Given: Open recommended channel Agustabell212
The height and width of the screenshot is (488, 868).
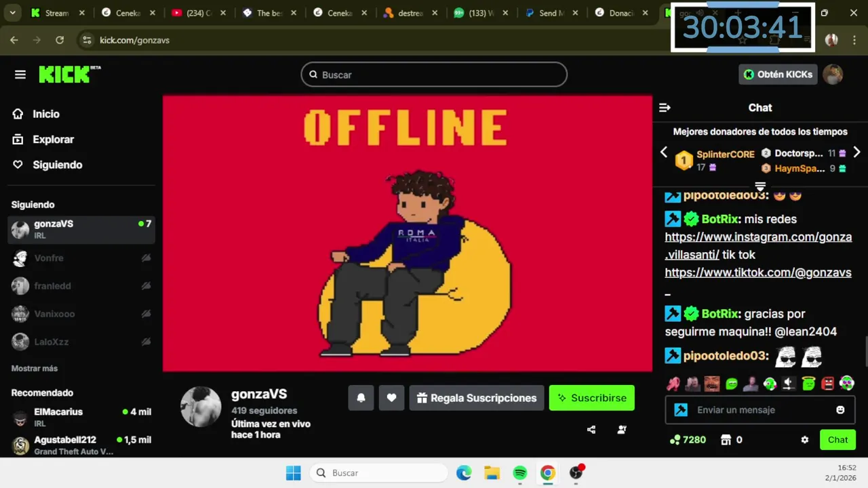Looking at the screenshot, I should (x=81, y=445).
